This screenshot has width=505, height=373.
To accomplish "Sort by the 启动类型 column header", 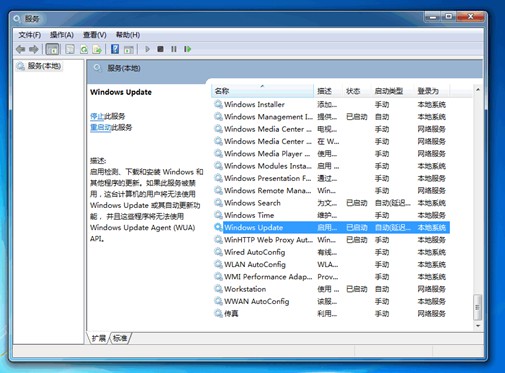I will pyautogui.click(x=393, y=91).
